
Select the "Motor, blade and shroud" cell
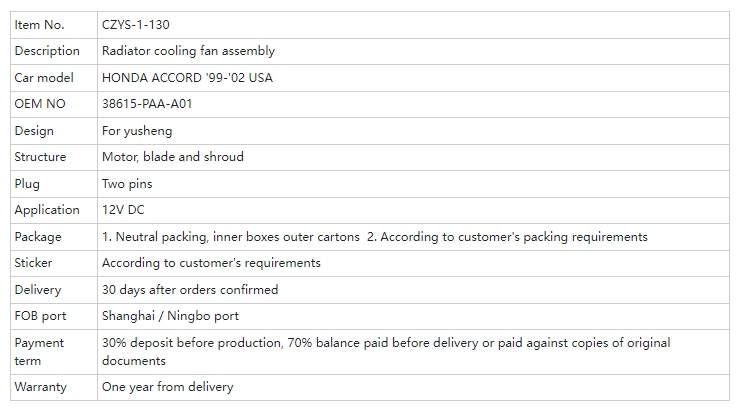(173, 157)
